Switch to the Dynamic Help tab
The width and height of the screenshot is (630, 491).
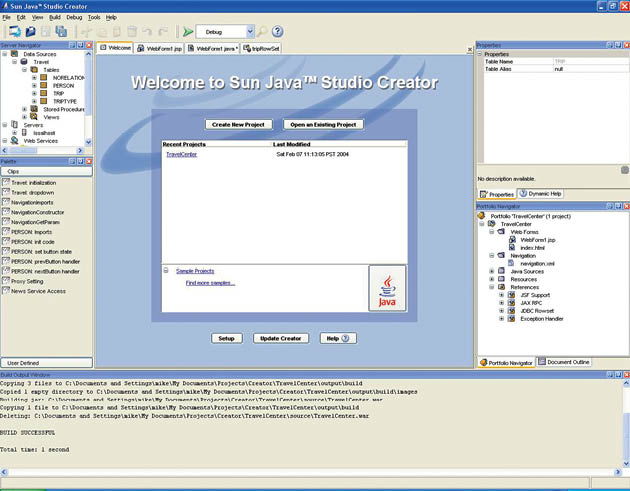540,194
